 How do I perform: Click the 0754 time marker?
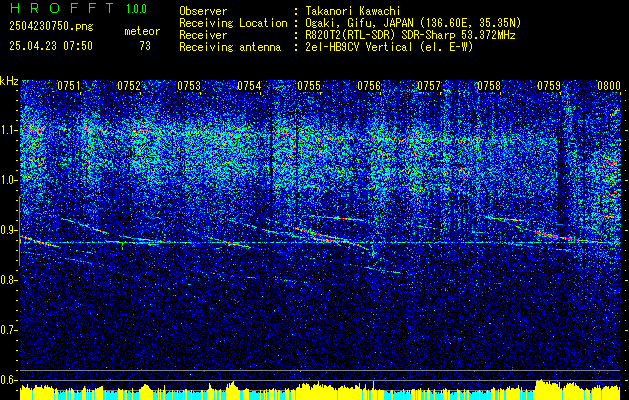click(249, 86)
